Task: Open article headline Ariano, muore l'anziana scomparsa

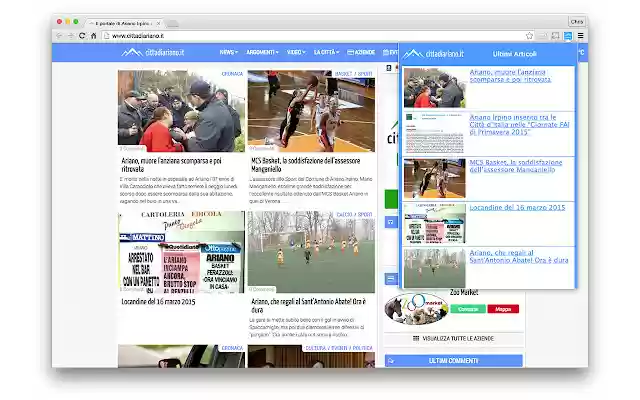Action: pyautogui.click(x=171, y=165)
